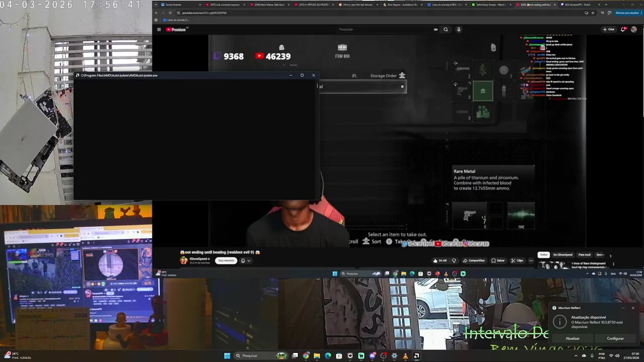This screenshot has height=362, width=644.
Task: Click Configurar in the Macrium Reflect notification
Action: (615, 338)
